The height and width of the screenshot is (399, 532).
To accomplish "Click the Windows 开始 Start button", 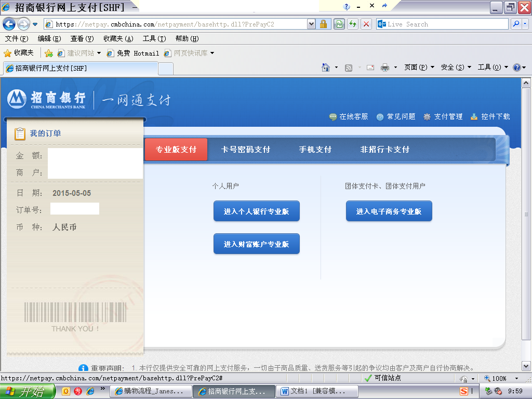I will (28, 392).
